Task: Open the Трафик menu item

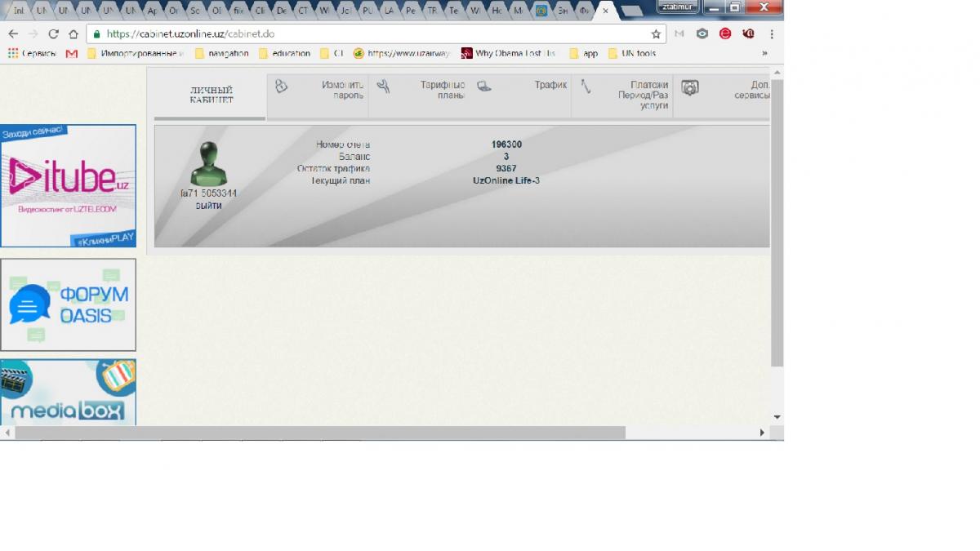Action: [550, 85]
